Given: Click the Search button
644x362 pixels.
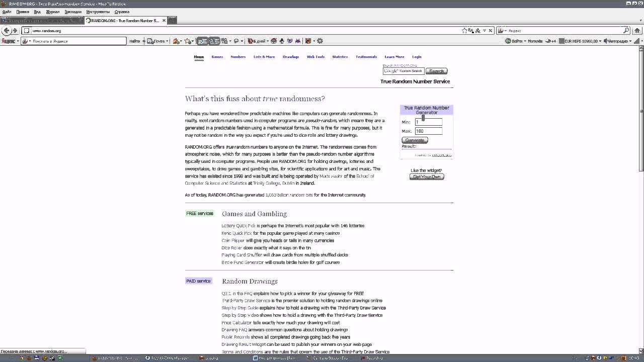Looking at the screenshot, I should 436,71.
